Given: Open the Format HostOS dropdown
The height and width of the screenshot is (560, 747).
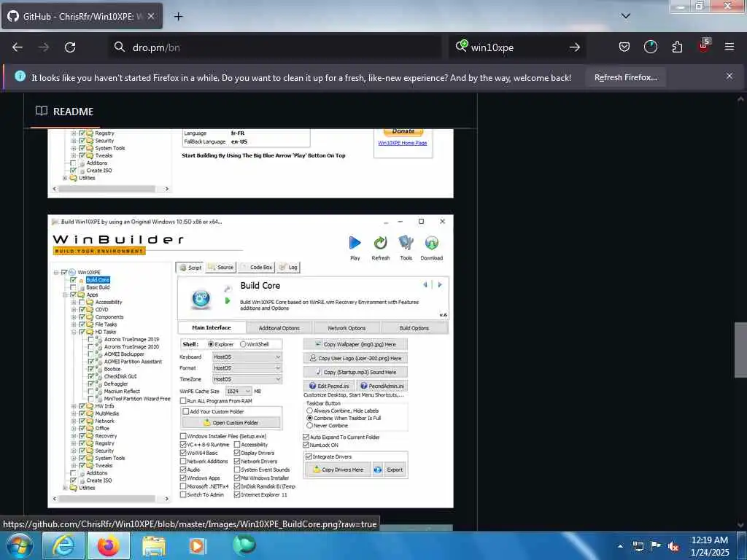Looking at the screenshot, I should (x=247, y=368).
